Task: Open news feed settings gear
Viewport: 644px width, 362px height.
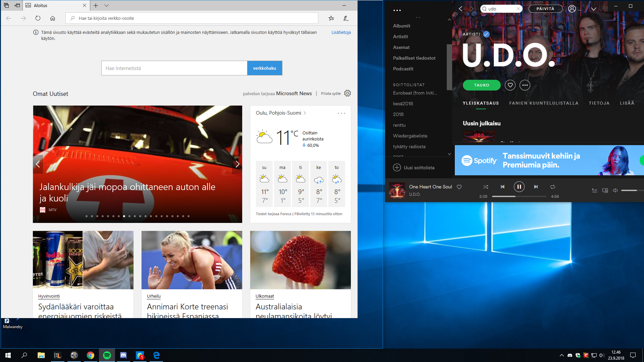Action: [x=347, y=93]
